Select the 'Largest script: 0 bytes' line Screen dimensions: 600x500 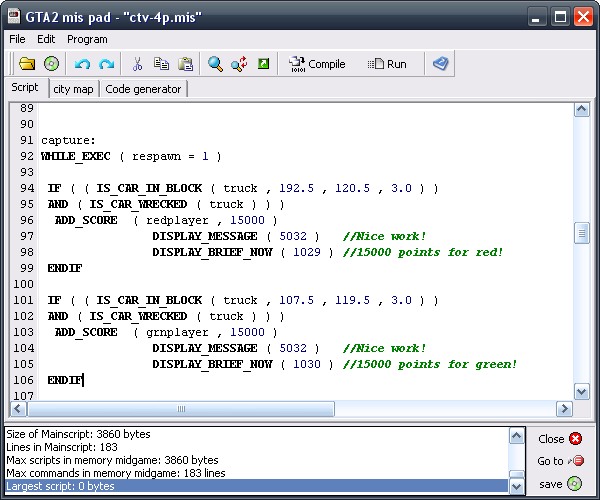click(256, 486)
